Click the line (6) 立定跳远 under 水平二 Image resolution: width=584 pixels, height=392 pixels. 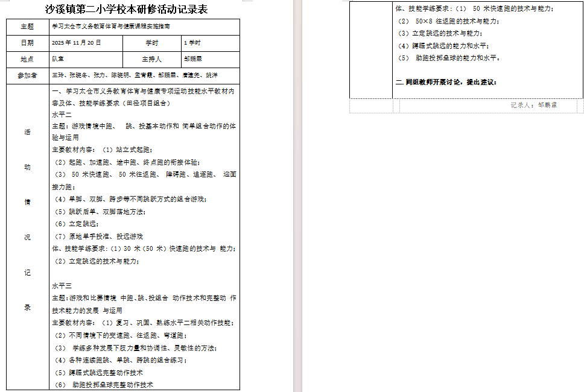point(76,224)
